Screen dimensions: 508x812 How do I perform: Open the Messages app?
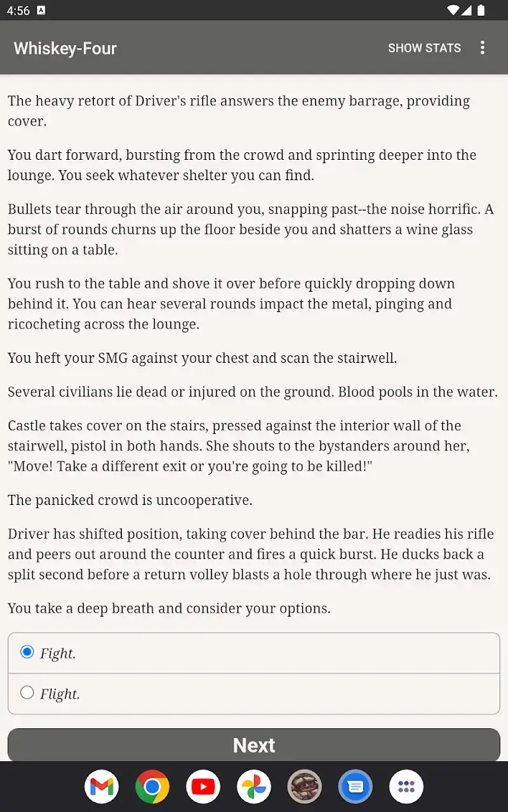click(x=355, y=786)
